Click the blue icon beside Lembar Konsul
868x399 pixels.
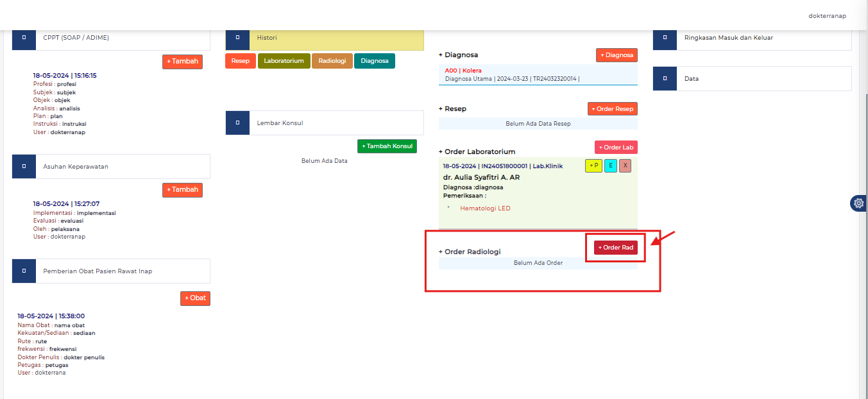(x=238, y=123)
